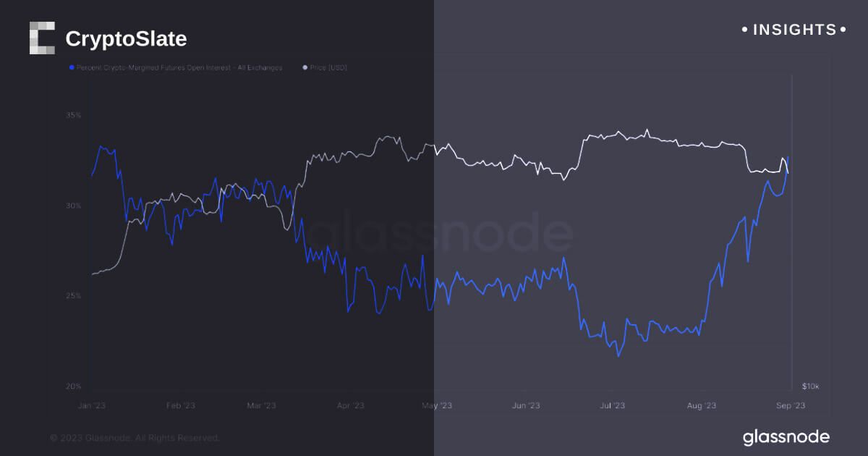Viewport: 868px width, 456px height.
Task: Select the May '23 x-axis label
Action: coord(436,406)
